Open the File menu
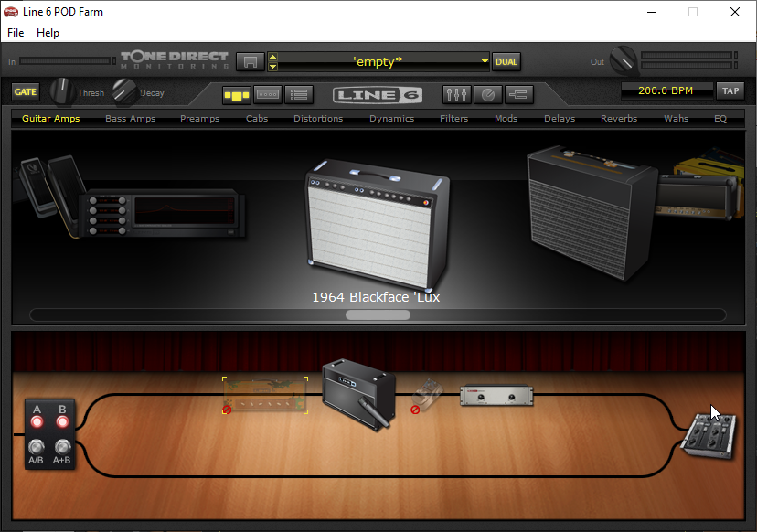Screen dimensions: 757x532 click(x=16, y=32)
